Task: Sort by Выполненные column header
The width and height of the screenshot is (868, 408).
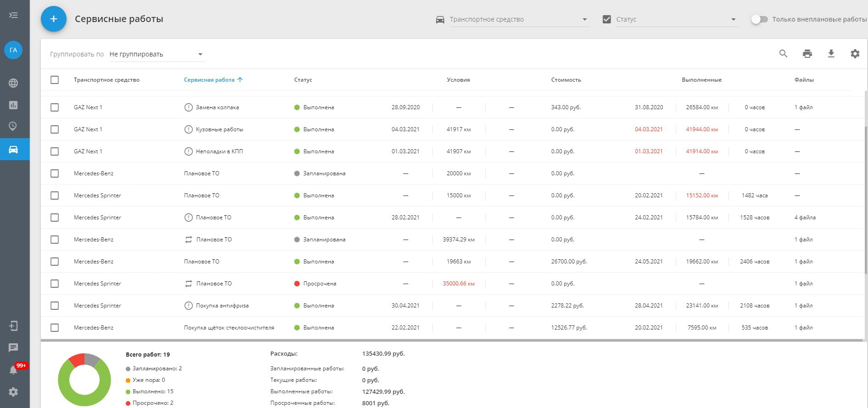Action: point(701,80)
